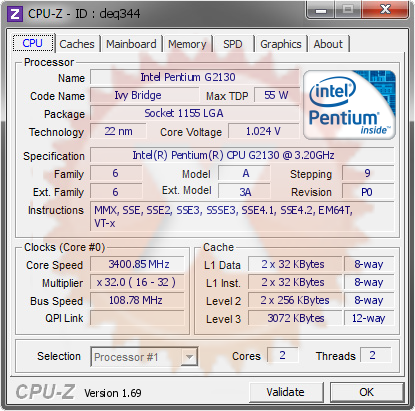This screenshot has width=415, height=411.
Task: Click the Instructions text box
Action: (242, 216)
